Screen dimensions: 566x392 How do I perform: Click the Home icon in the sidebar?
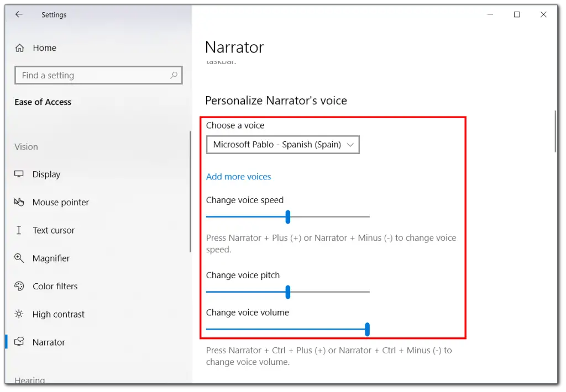point(18,47)
